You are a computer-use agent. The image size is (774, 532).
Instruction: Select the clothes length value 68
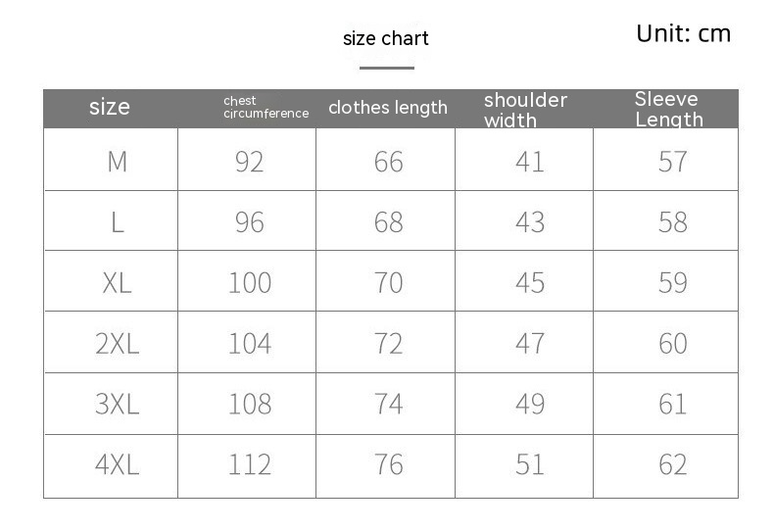pos(388,222)
